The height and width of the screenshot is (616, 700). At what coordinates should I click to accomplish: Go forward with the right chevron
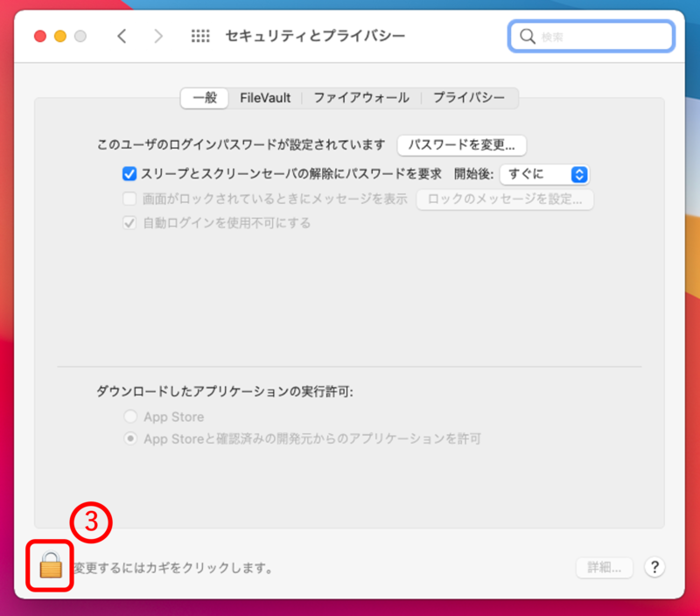[x=158, y=36]
